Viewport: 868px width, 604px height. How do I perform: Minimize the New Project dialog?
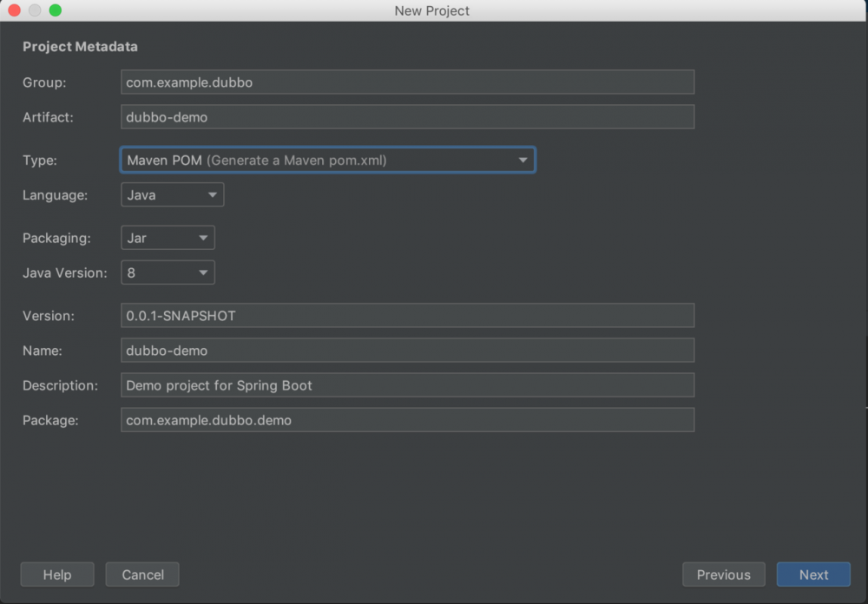tap(35, 10)
